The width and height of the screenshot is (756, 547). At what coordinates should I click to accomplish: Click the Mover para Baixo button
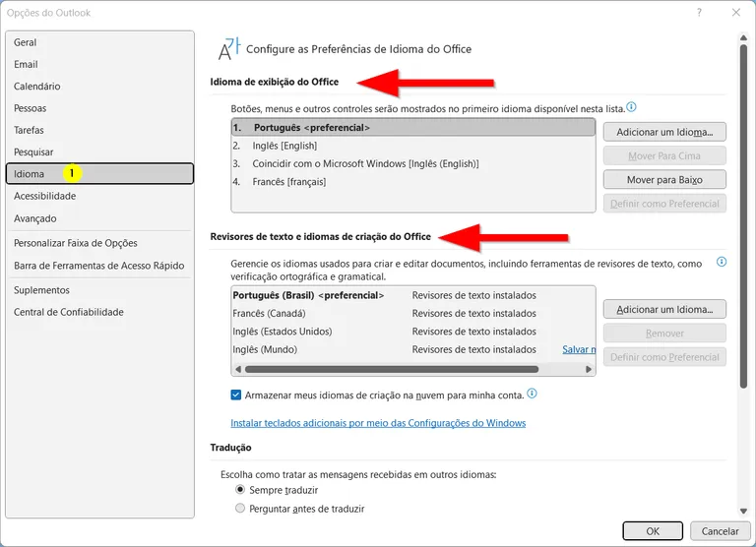pos(664,180)
